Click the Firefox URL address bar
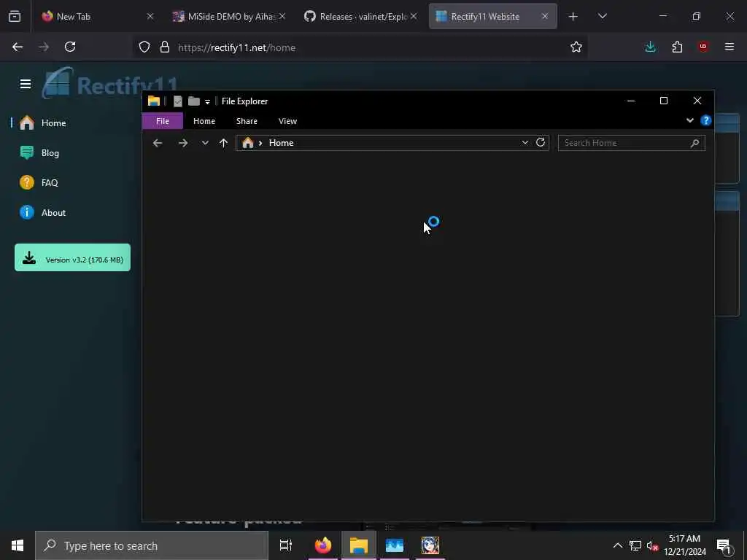Image resolution: width=747 pixels, height=560 pixels. click(360, 47)
